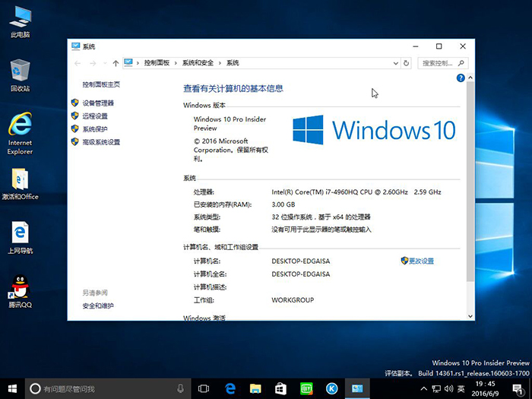Image resolution: width=532 pixels, height=399 pixels.
Task: Open 高级系统设置 in the sidebar
Action: [101, 142]
